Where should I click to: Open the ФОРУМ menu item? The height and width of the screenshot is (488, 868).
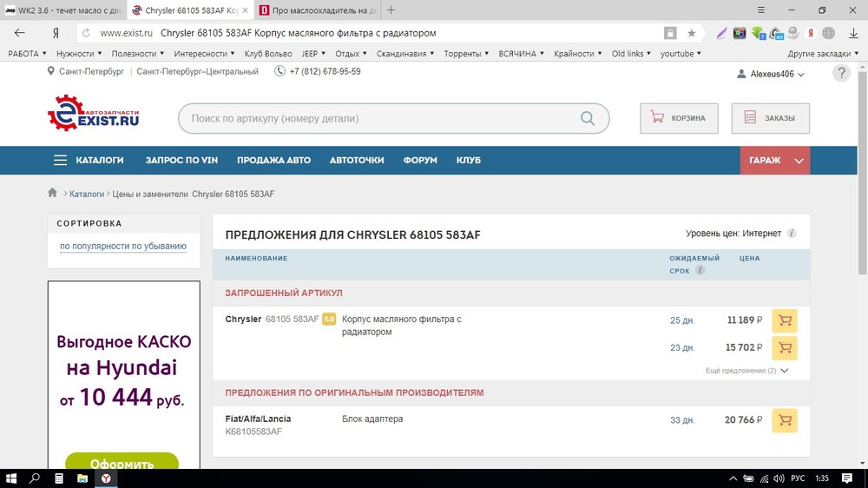click(x=419, y=160)
